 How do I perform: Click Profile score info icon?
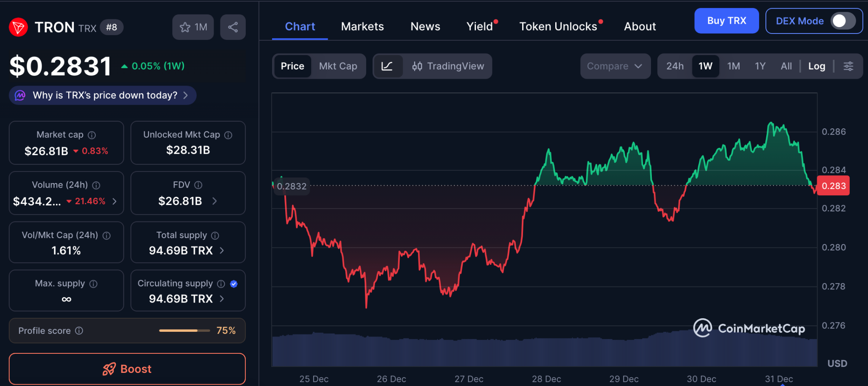79,330
